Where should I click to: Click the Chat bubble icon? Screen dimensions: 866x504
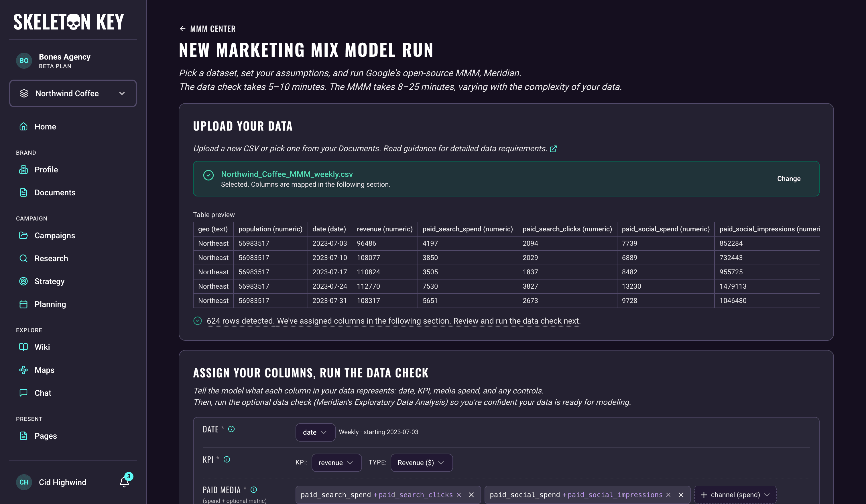click(23, 393)
